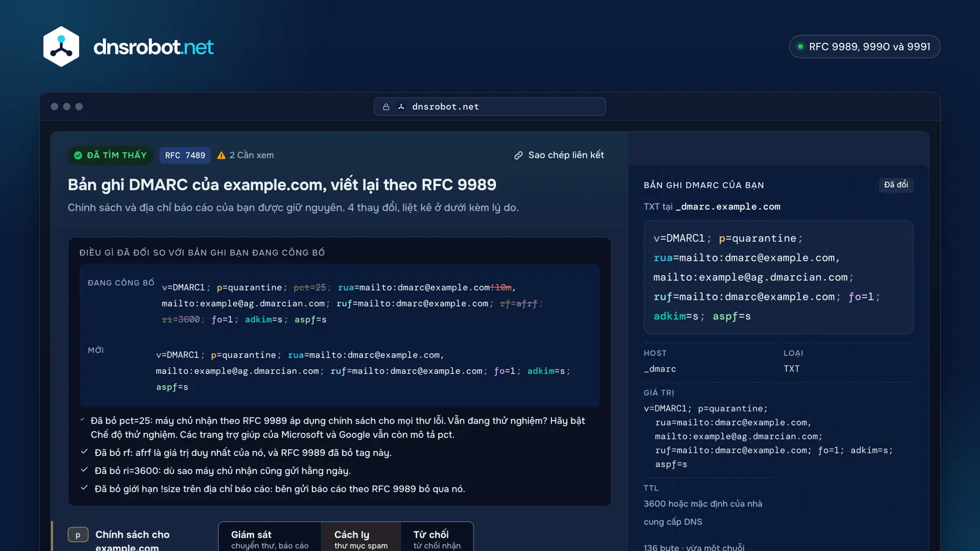Click the chain-link icon for Sao chép liên kết
Viewport: 980px width, 551px height.
coord(518,156)
